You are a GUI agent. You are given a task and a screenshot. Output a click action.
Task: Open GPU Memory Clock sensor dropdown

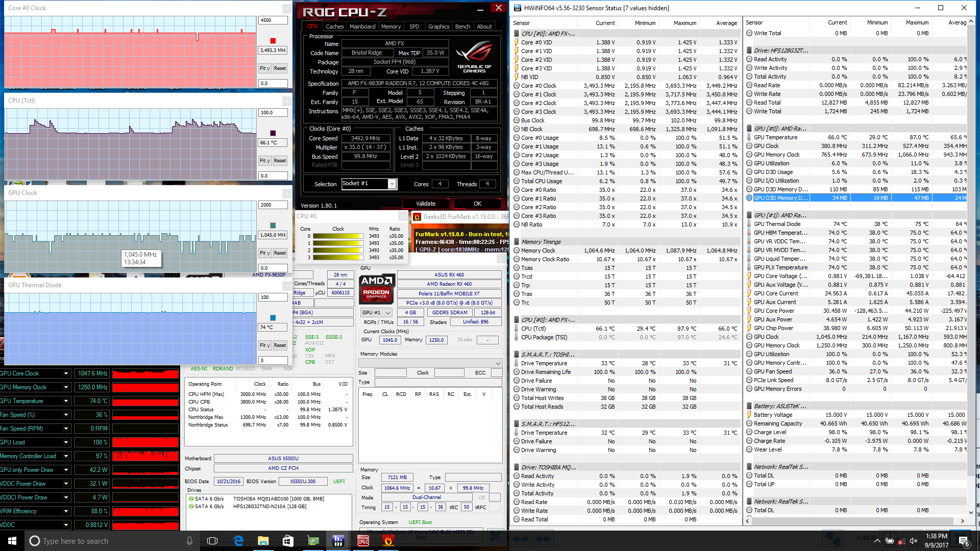point(66,387)
